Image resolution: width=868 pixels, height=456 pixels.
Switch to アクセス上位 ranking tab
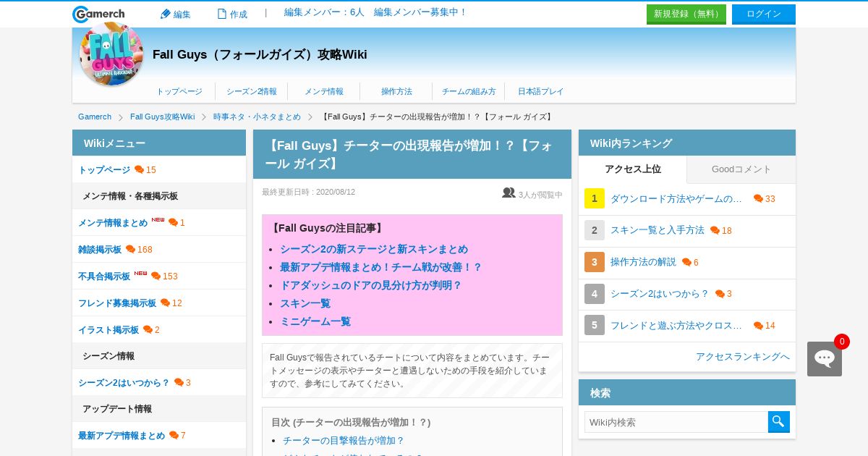click(633, 169)
